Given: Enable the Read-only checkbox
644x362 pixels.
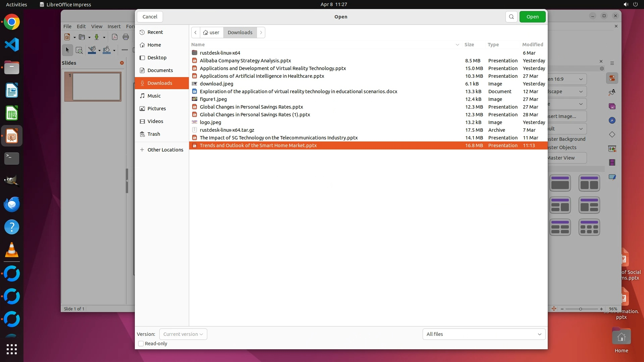Looking at the screenshot, I should pyautogui.click(x=141, y=344).
